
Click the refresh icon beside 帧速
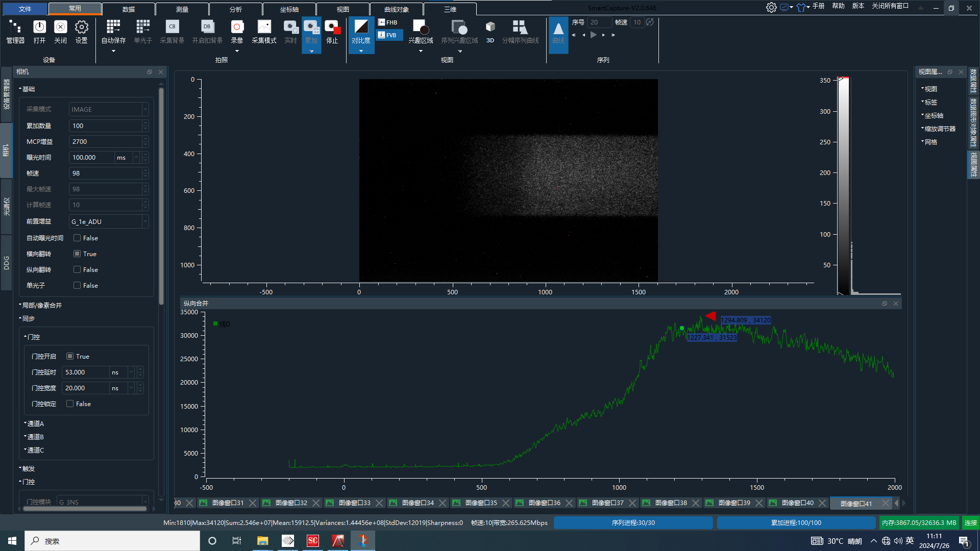(x=650, y=22)
